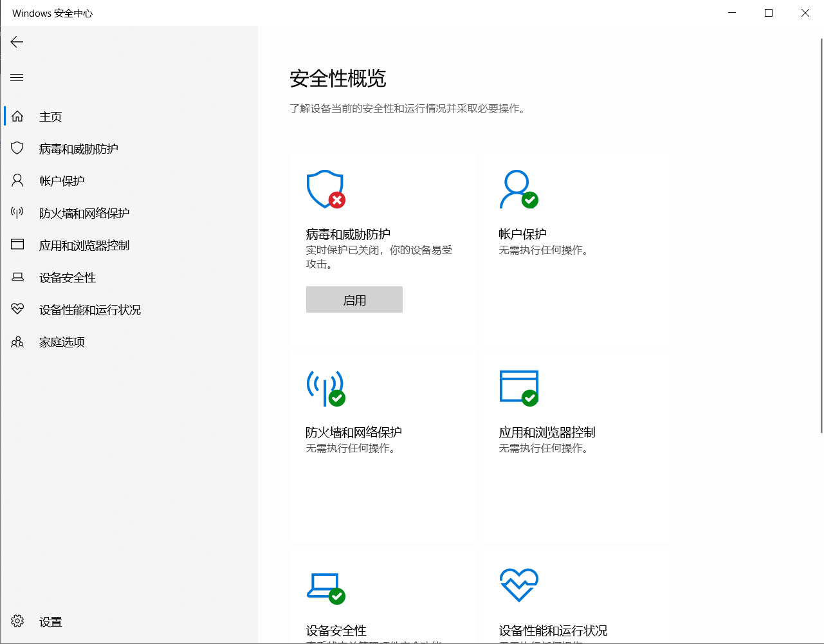Viewport: 824px width, 644px height.
Task: Click the shield icon in sidebar
Action: click(x=17, y=149)
